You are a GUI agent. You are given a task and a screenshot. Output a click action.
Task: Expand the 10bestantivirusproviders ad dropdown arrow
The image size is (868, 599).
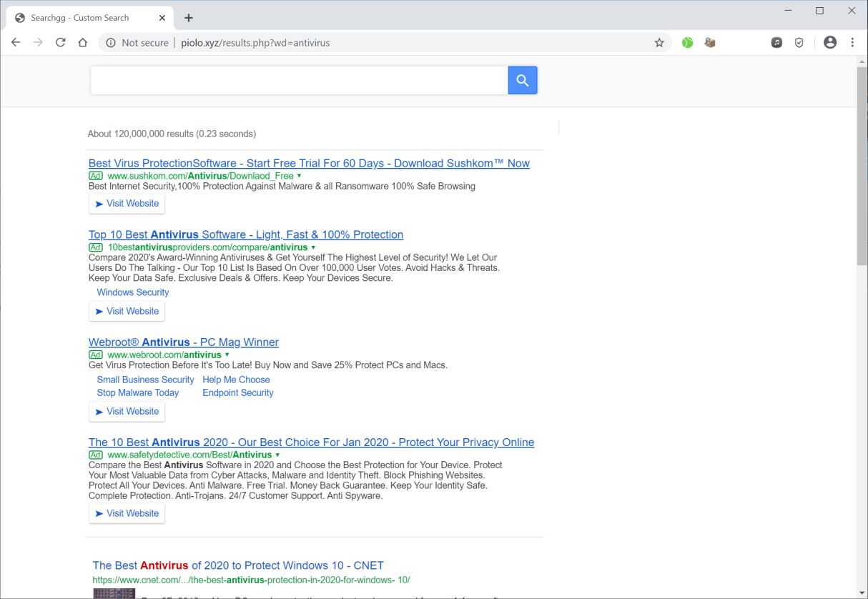(x=313, y=247)
